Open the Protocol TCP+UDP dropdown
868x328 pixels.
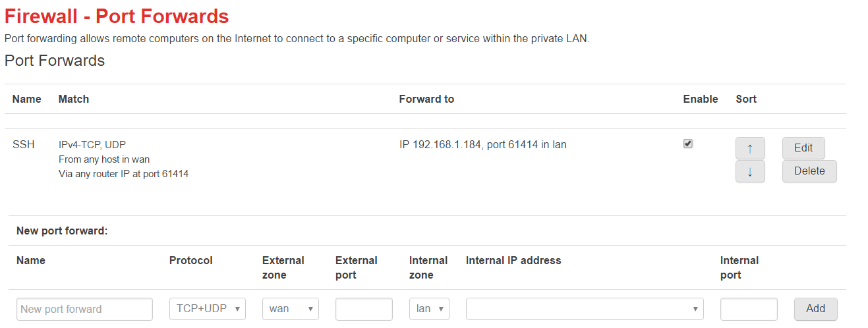pyautogui.click(x=208, y=309)
